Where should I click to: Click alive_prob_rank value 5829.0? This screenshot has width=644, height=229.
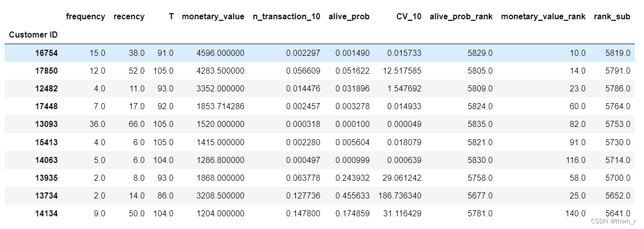point(480,53)
